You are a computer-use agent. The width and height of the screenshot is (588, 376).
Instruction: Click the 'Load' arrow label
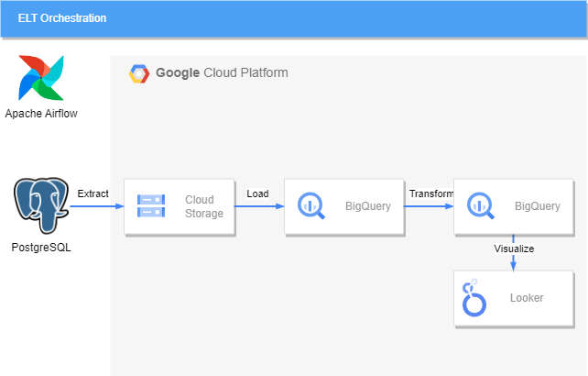tap(257, 194)
